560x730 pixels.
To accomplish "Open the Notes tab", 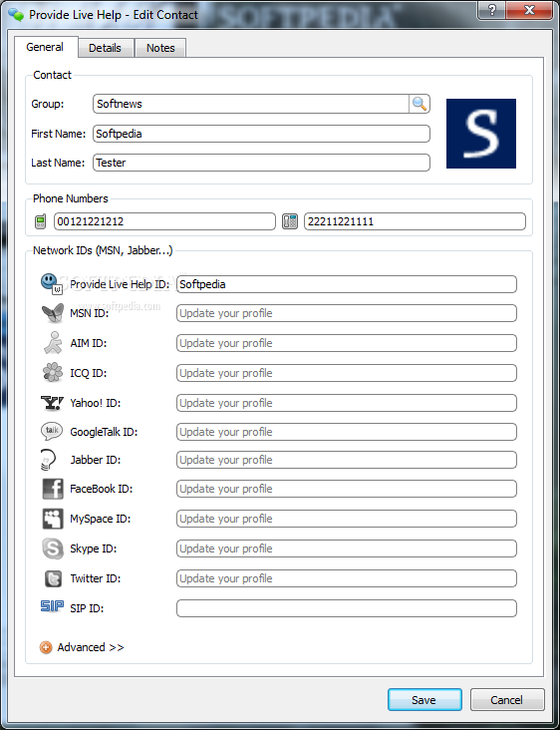I will (160, 48).
